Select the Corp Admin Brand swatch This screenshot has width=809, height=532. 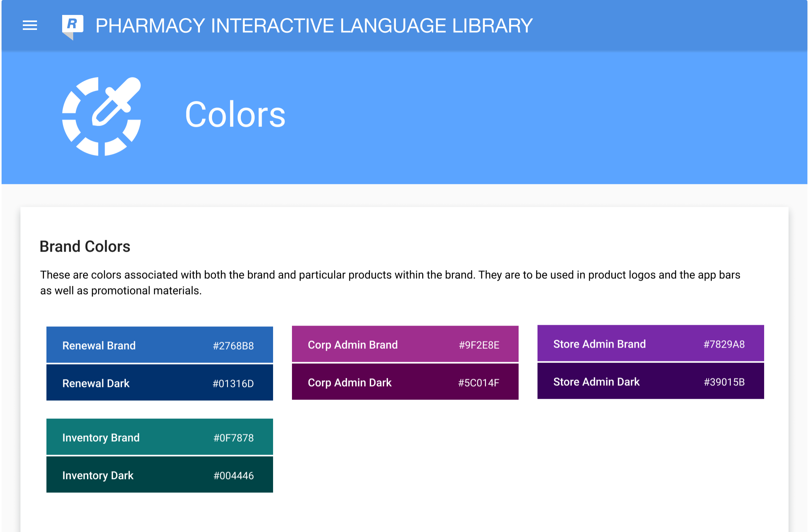pos(405,344)
